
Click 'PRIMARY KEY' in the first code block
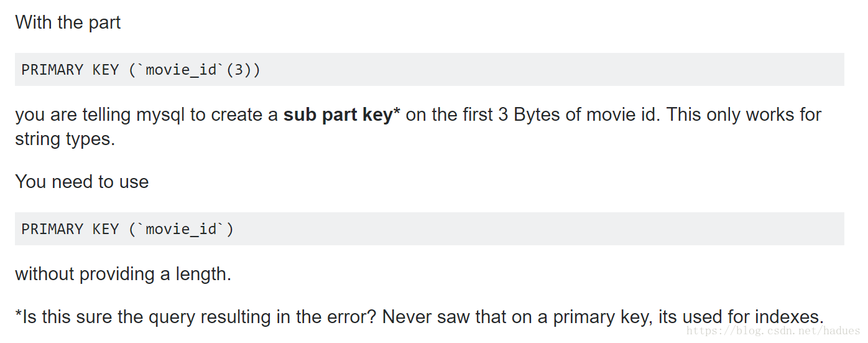point(70,70)
